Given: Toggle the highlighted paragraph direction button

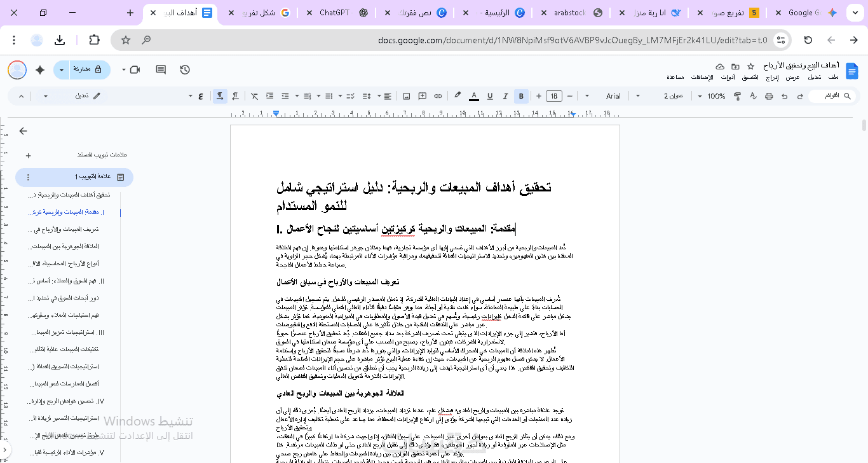Looking at the screenshot, I should [220, 96].
